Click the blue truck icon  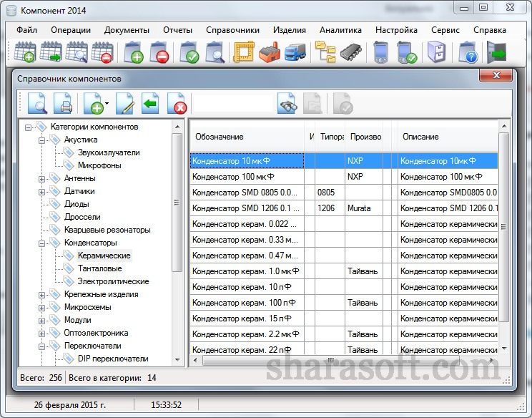(295, 52)
